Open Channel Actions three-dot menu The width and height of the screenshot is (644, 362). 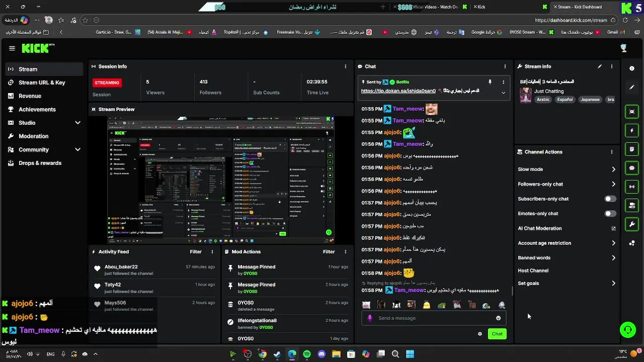tap(612, 152)
